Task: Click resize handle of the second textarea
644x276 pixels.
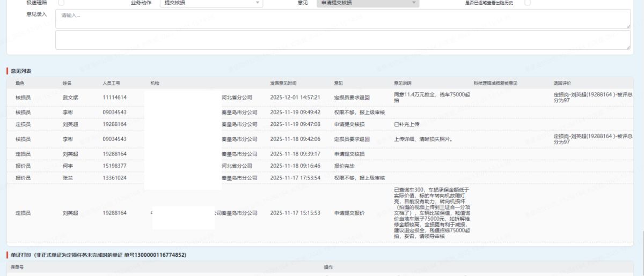Action: coord(627,47)
